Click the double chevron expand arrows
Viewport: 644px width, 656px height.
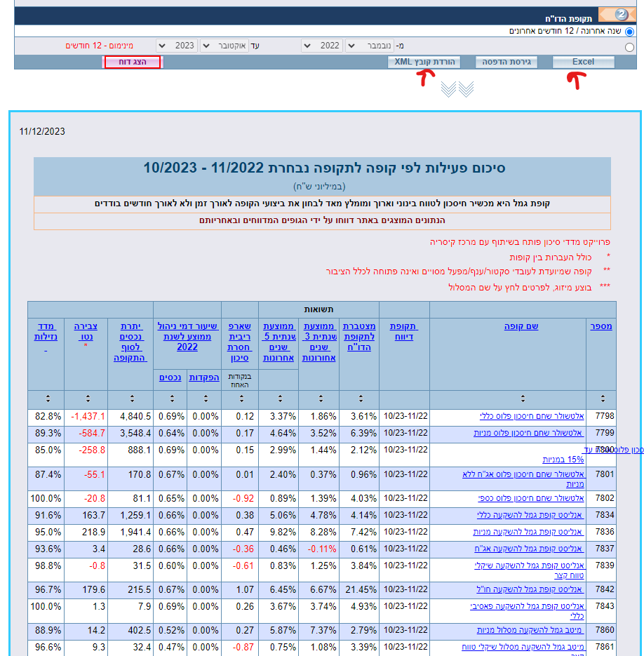457,88
